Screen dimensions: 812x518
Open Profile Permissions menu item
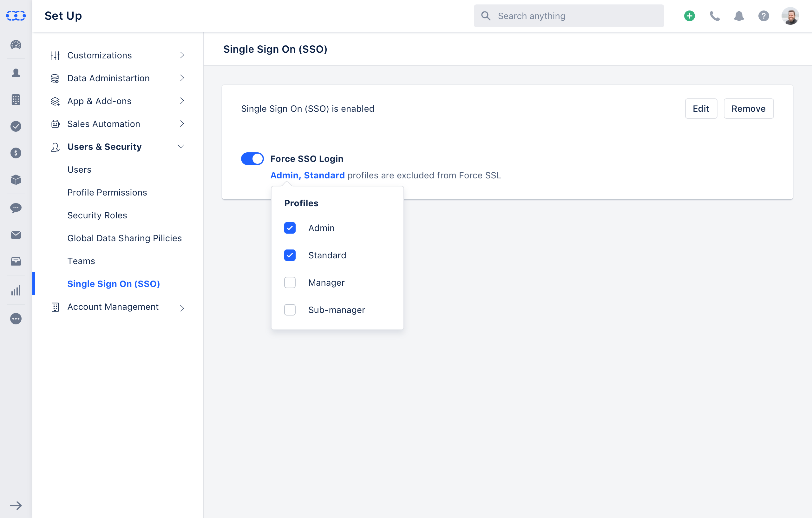pos(107,192)
